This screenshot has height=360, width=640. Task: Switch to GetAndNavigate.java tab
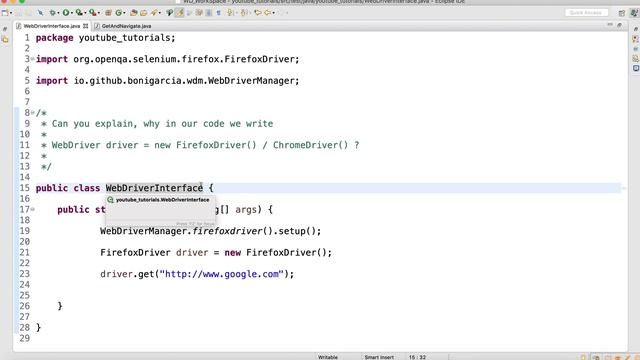(x=123, y=26)
